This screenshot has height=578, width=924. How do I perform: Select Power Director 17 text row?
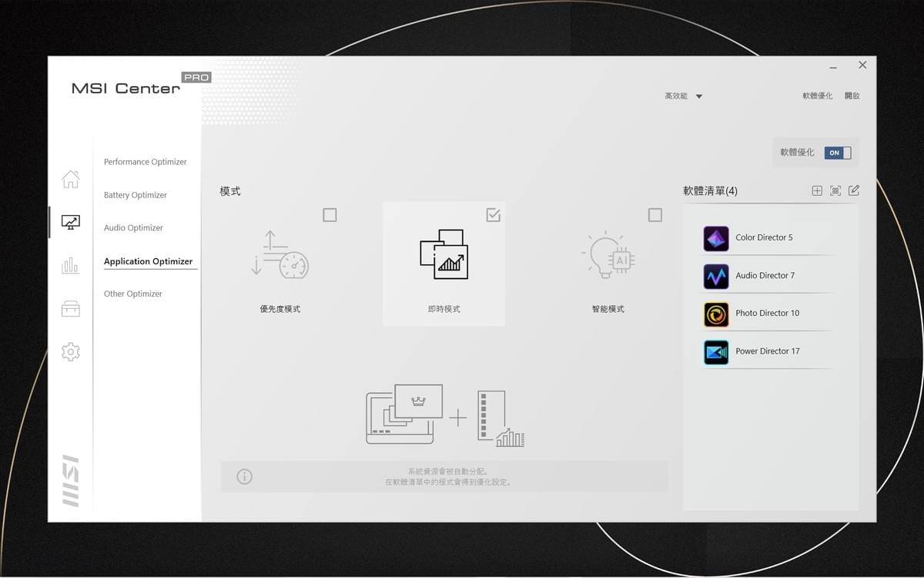coord(768,351)
